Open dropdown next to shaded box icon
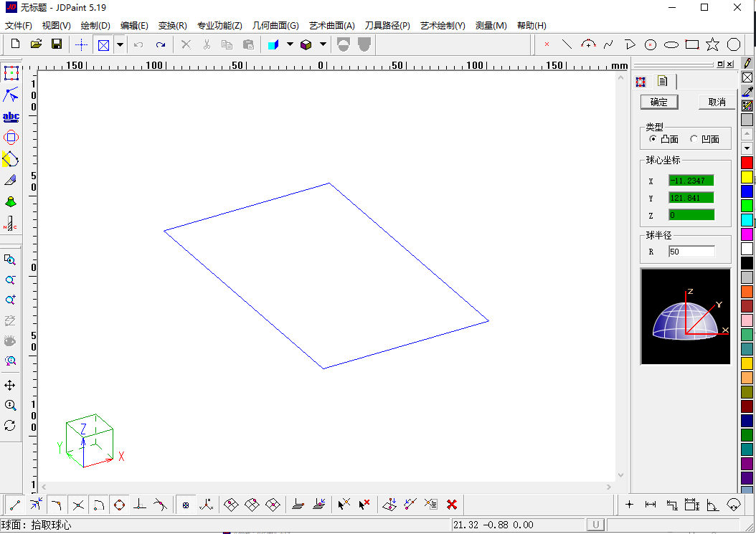756x534 pixels. coord(323,44)
